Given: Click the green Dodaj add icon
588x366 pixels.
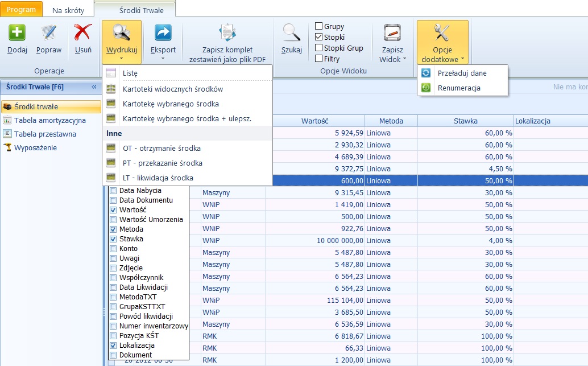Looking at the screenshot, I should point(17,33).
